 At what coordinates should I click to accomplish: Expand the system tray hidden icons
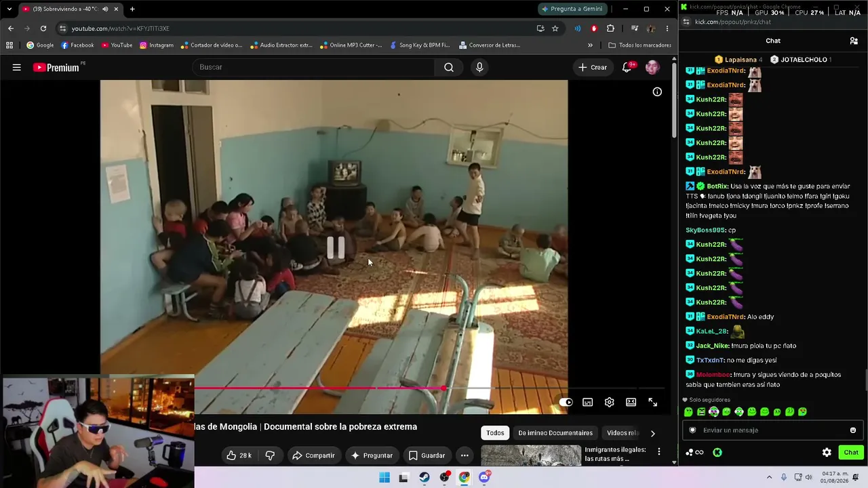(769, 477)
